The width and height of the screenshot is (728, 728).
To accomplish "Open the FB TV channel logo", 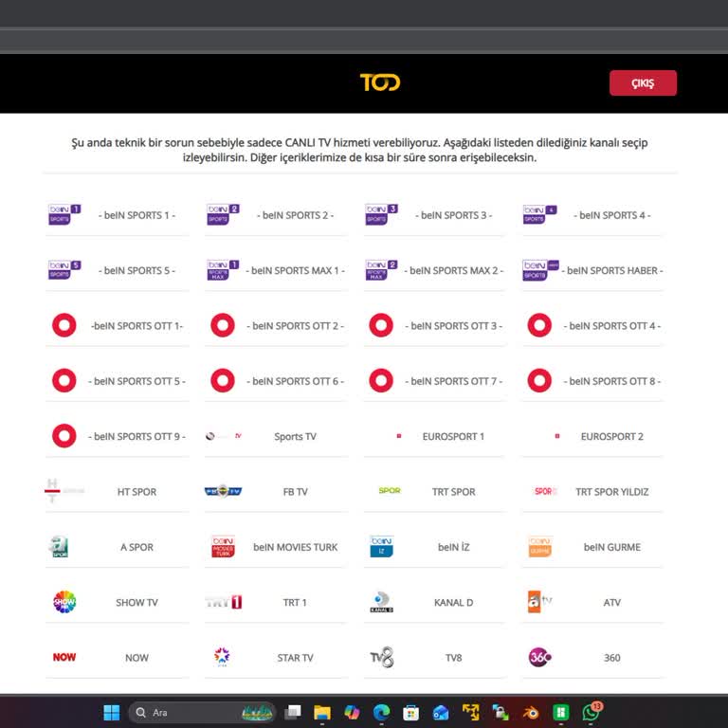I will tap(223, 491).
